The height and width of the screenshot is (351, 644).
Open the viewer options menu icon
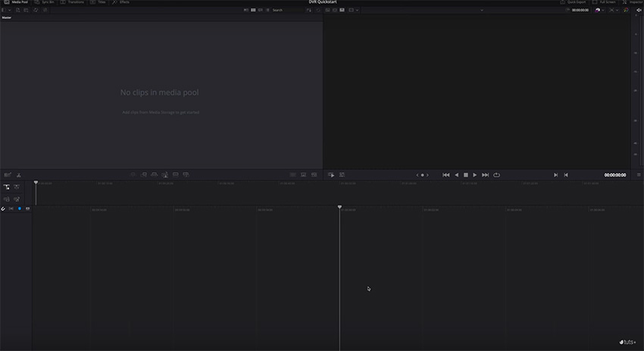coord(639,174)
